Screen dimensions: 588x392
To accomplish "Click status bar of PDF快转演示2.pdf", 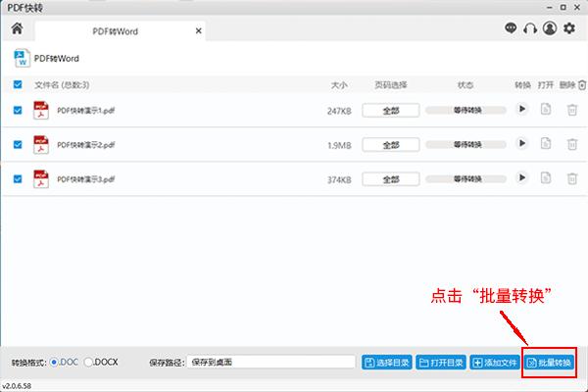I will tap(465, 144).
